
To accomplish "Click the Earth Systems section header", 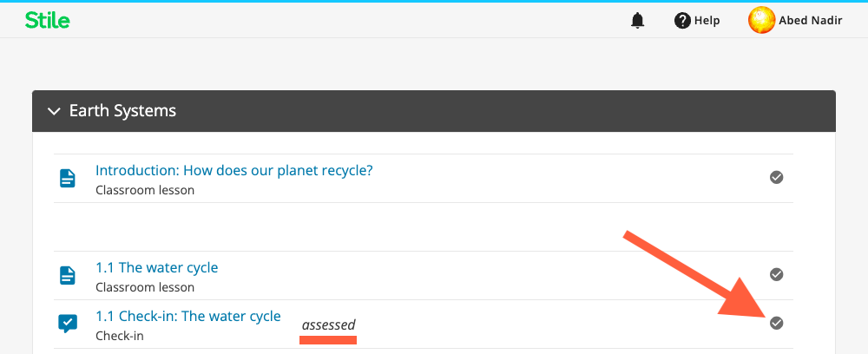I will [x=433, y=111].
